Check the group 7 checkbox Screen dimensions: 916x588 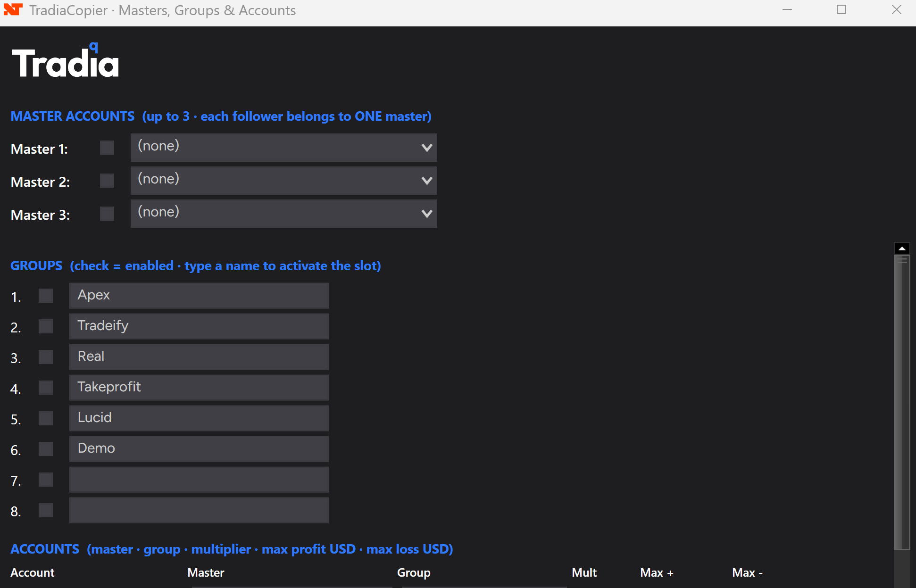point(46,480)
